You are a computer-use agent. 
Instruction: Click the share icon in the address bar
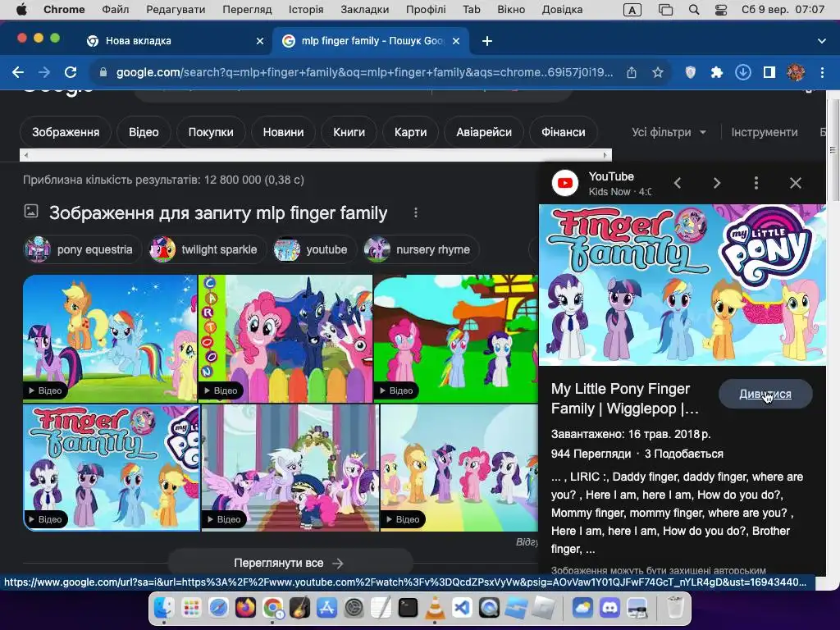click(632, 72)
